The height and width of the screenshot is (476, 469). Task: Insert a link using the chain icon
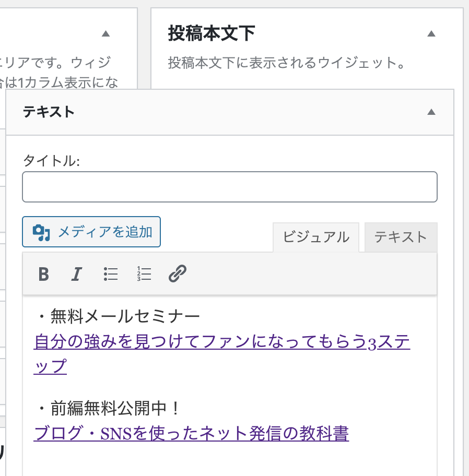[x=177, y=273]
